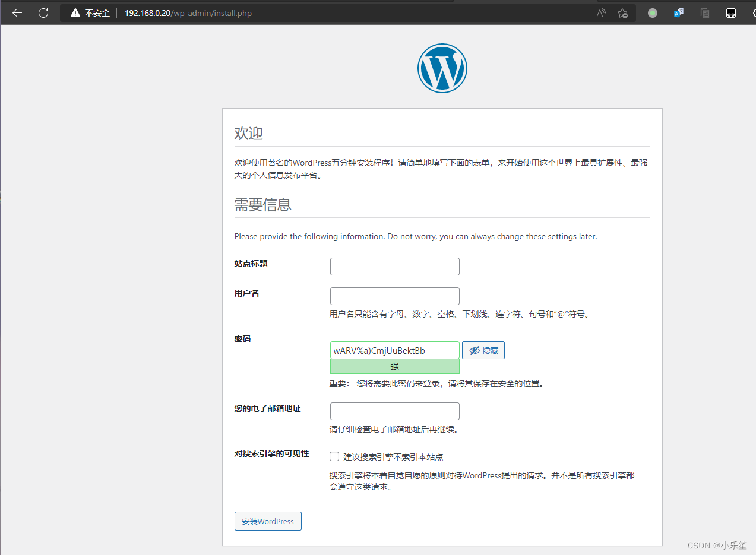The width and height of the screenshot is (756, 555).
Task: Click the read aloud icon in address bar
Action: (x=601, y=13)
